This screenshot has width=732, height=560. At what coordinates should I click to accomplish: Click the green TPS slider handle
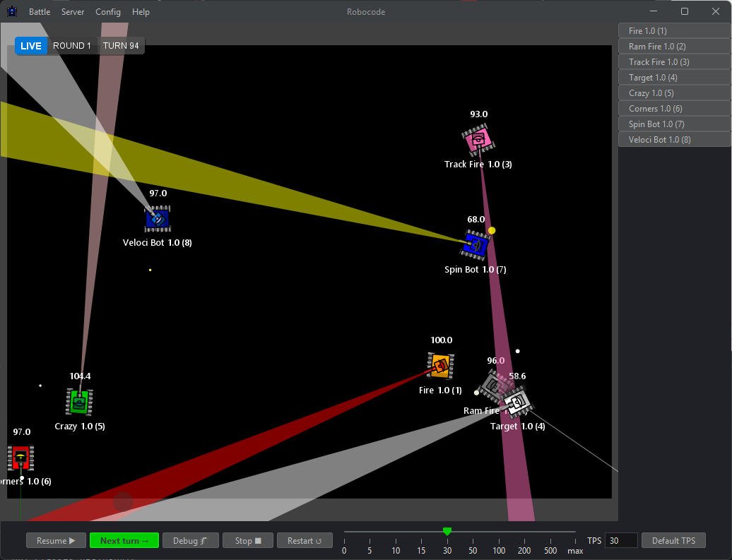(x=447, y=532)
